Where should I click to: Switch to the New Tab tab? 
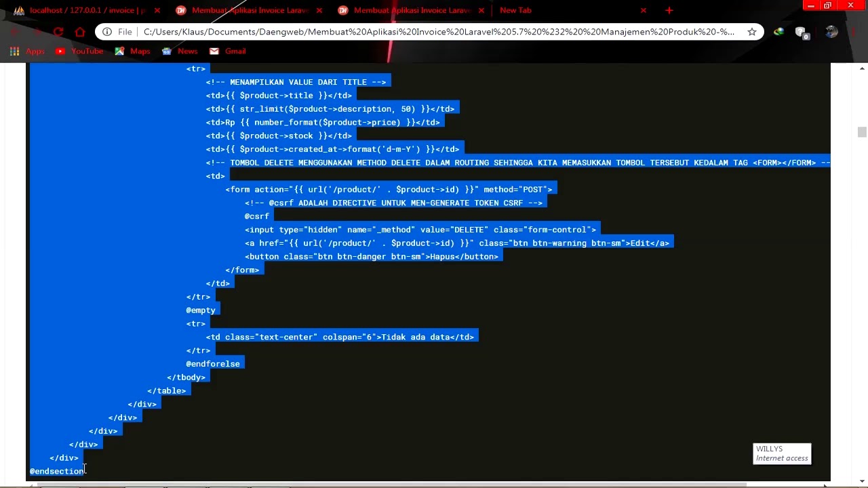tap(515, 10)
